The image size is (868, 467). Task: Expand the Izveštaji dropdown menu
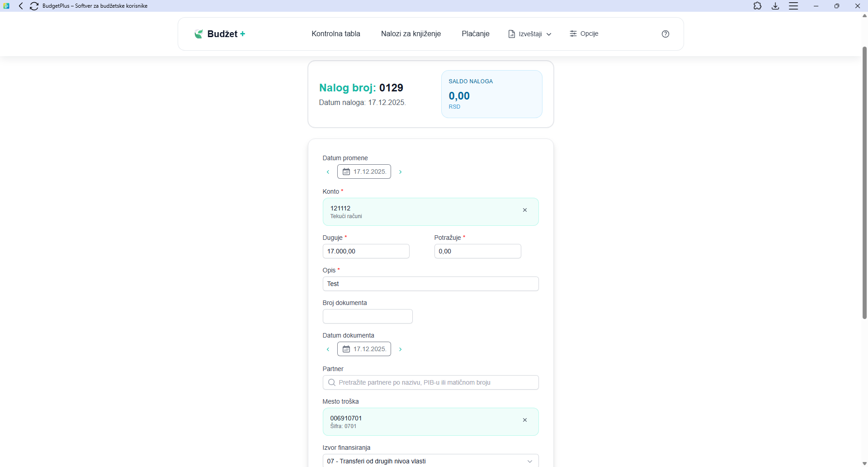[530, 34]
